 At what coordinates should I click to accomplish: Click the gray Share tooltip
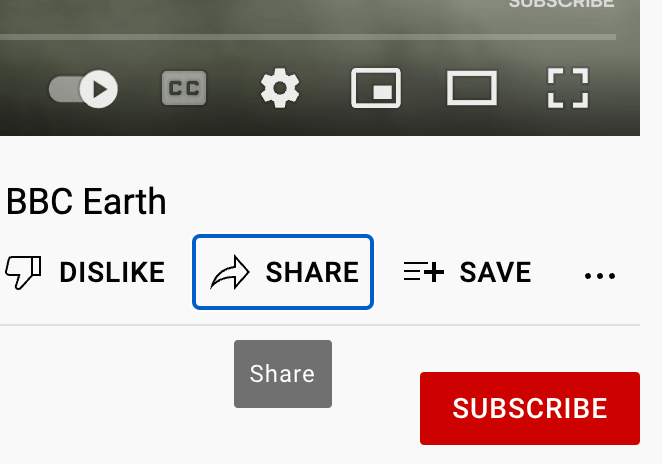283,374
